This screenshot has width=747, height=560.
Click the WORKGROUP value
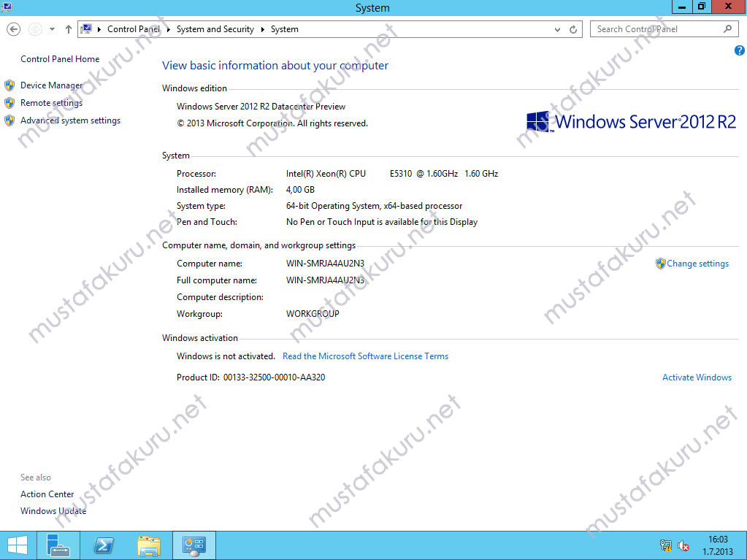pos(313,314)
